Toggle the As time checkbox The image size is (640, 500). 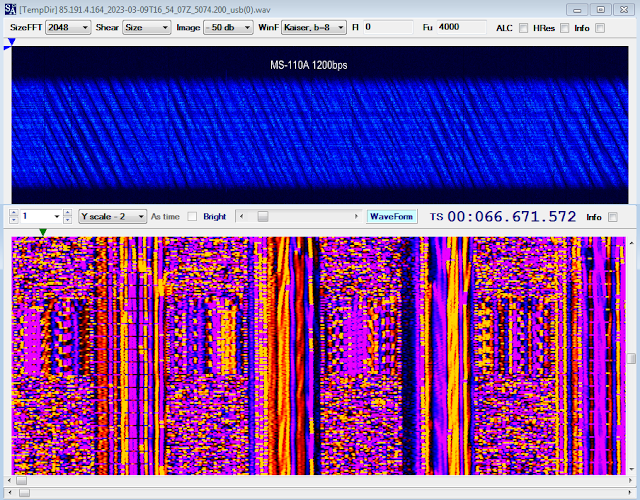click(192, 217)
